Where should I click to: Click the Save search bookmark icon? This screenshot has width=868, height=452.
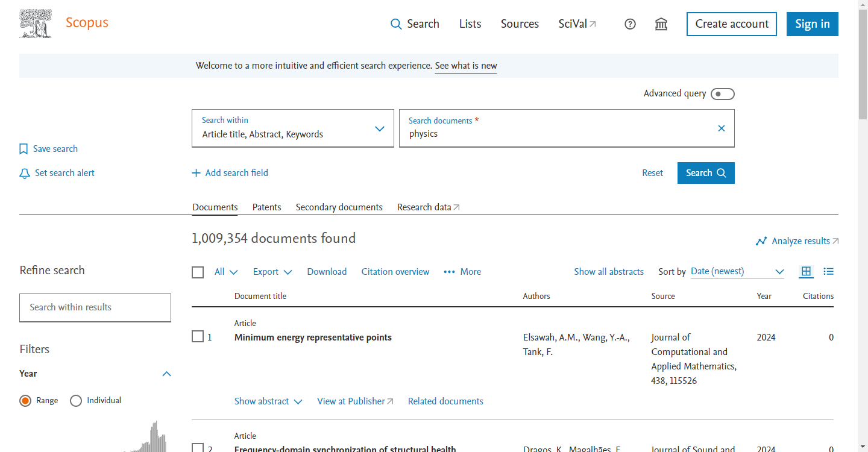coord(24,149)
